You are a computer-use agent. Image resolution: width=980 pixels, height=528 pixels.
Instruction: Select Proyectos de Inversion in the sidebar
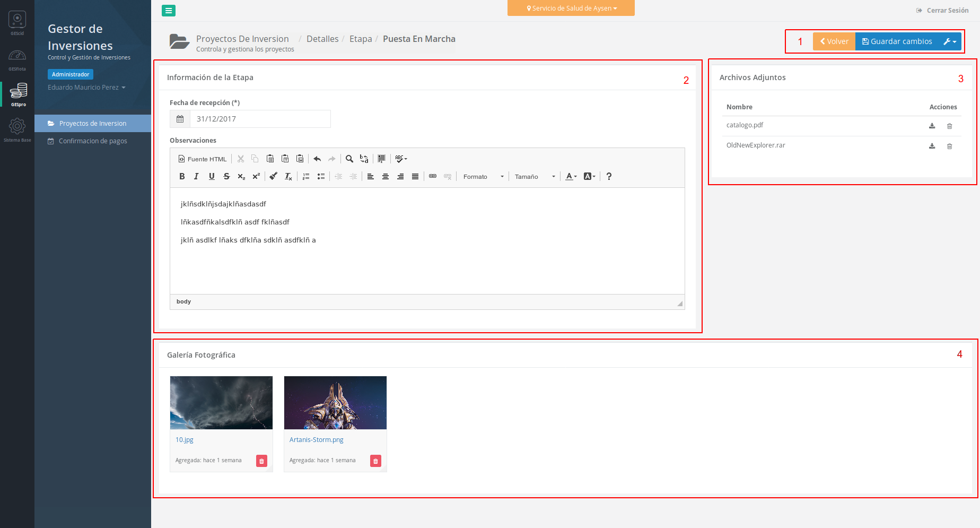(93, 124)
